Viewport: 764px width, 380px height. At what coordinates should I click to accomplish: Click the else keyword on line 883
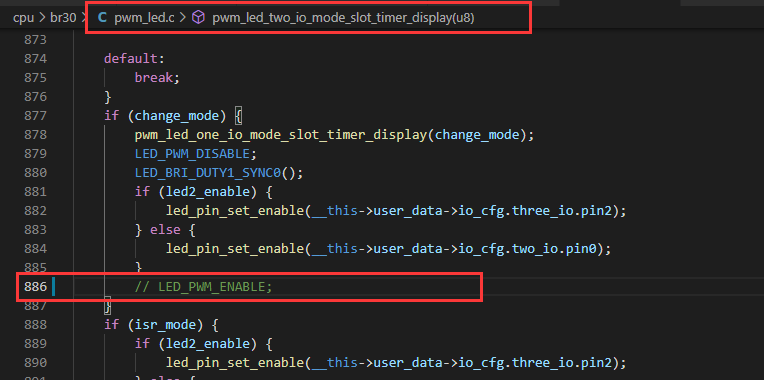coord(166,229)
